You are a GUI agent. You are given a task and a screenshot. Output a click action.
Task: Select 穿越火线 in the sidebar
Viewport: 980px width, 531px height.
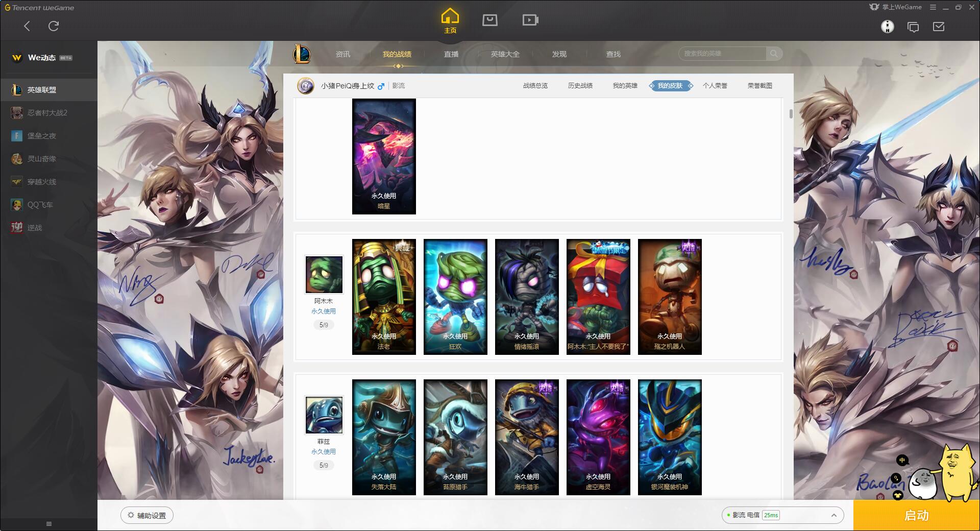point(48,182)
